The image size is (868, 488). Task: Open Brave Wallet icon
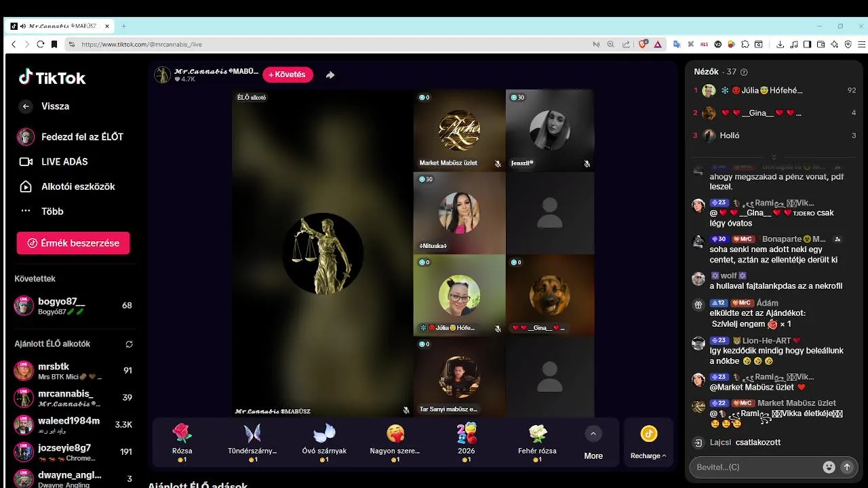(821, 44)
